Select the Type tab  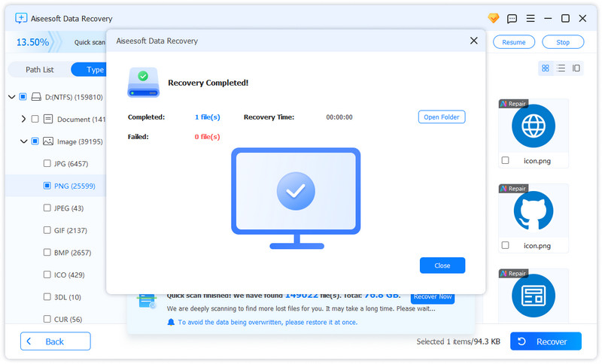coord(90,69)
